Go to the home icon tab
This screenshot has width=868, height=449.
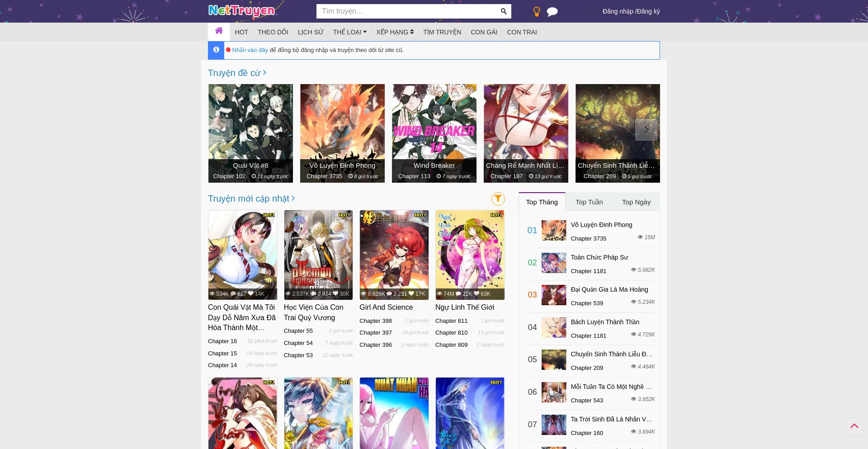[x=219, y=31]
